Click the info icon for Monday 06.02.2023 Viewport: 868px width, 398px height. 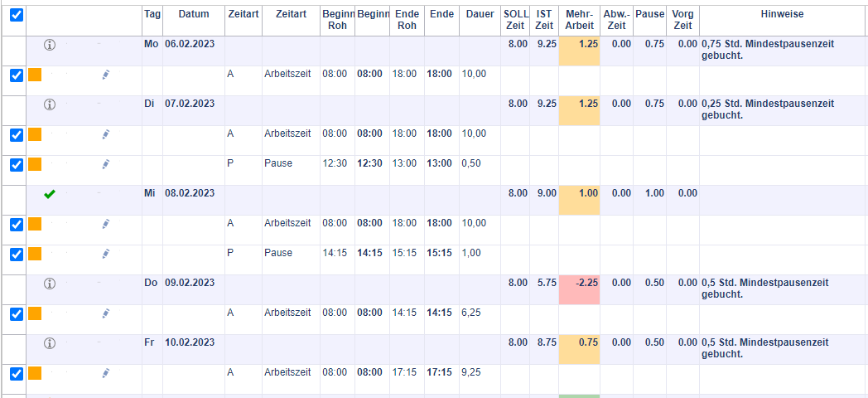[x=49, y=45]
